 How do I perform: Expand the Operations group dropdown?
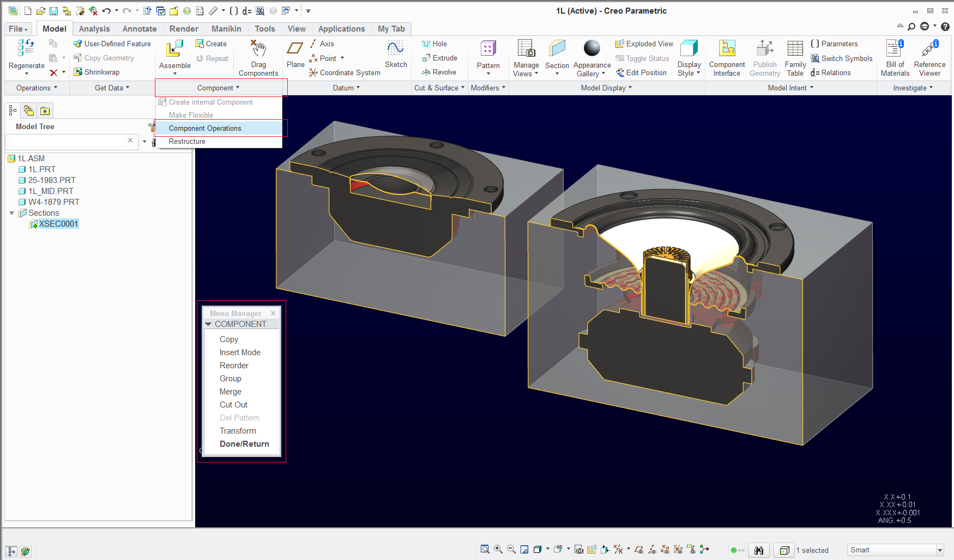(37, 88)
